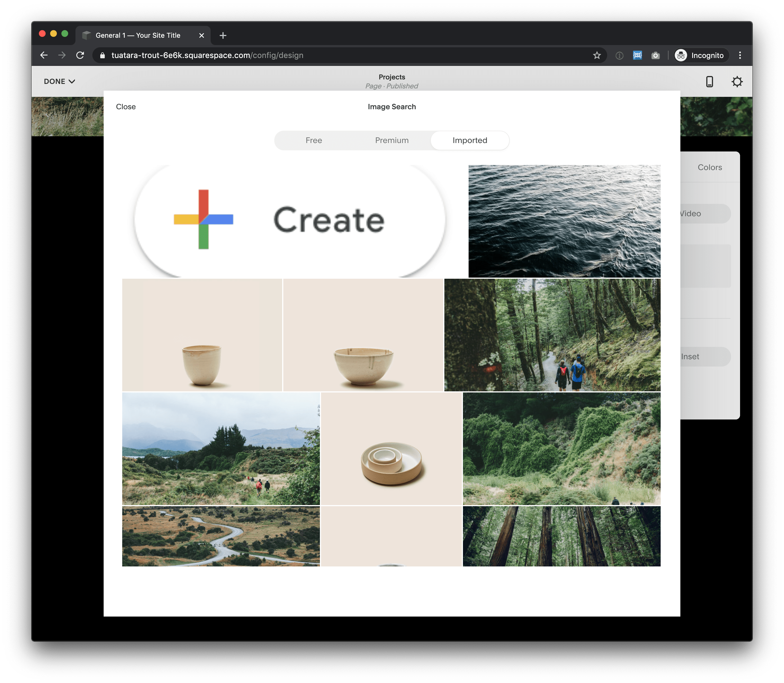
Task: Switch to the Free images tab
Action: pyautogui.click(x=314, y=140)
